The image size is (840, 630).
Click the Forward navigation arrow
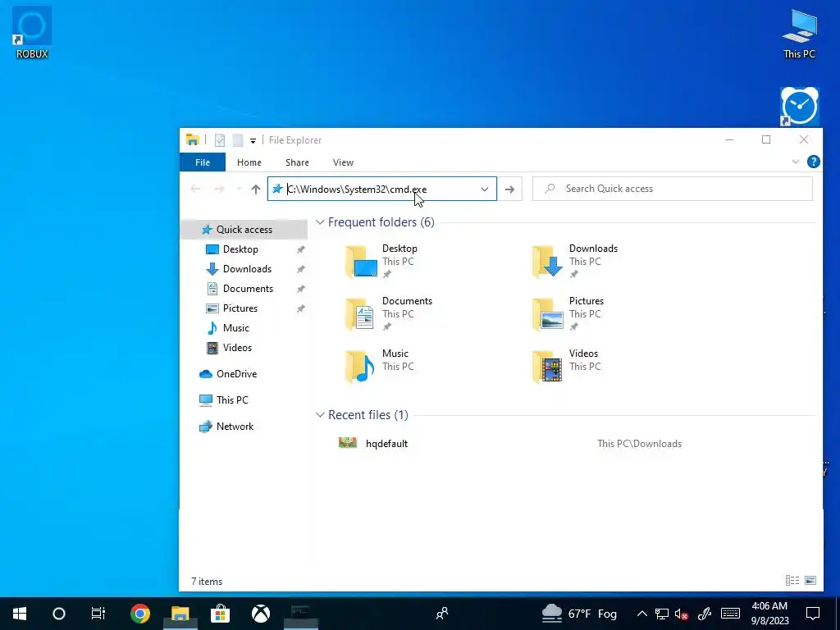(x=219, y=189)
